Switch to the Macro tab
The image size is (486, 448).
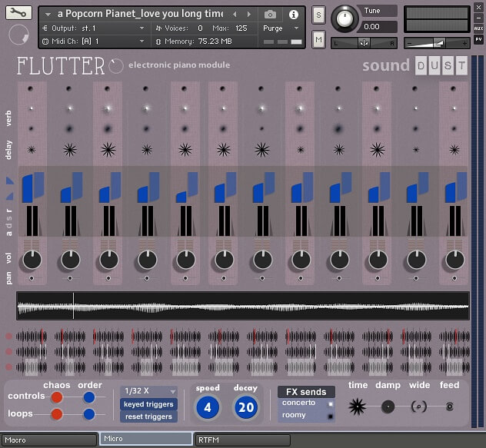[x=49, y=440]
